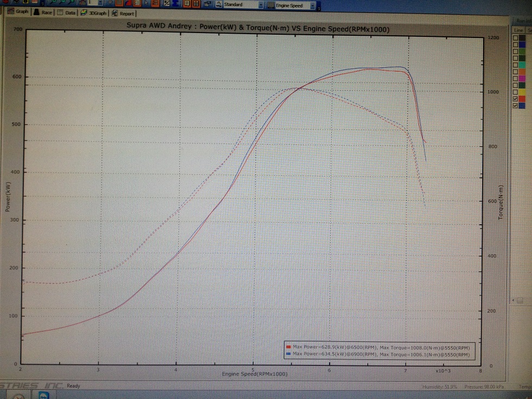
Task: Expand the Standard dropdown
Action: pyautogui.click(x=261, y=5)
